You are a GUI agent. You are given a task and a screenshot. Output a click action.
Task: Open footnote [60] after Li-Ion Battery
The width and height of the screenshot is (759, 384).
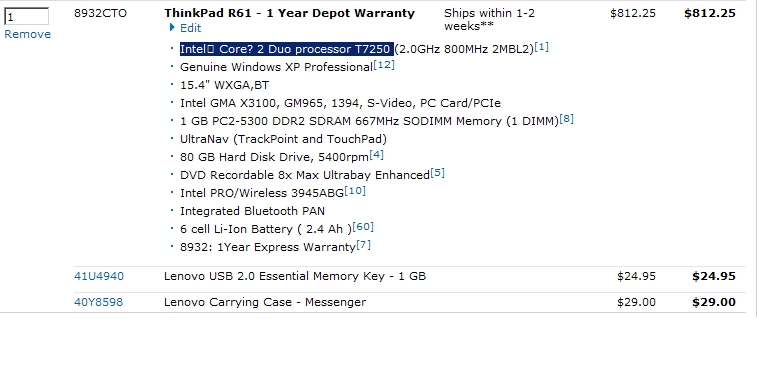(x=363, y=227)
